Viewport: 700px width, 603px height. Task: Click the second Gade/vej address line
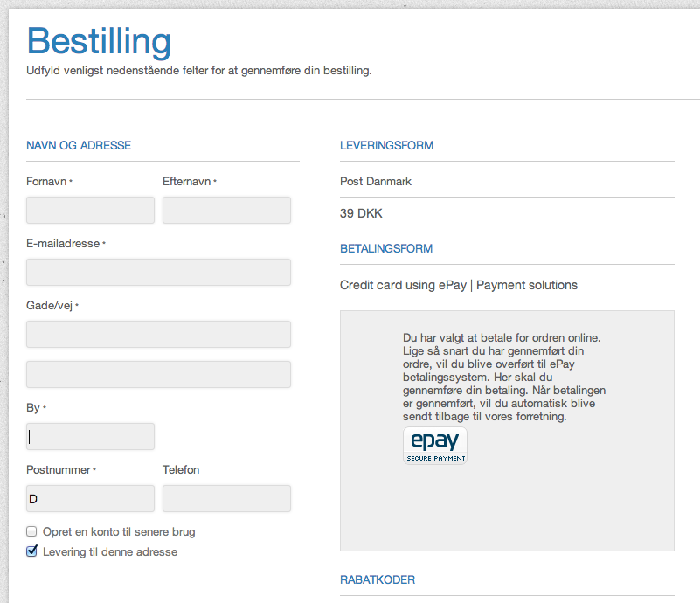click(158, 375)
